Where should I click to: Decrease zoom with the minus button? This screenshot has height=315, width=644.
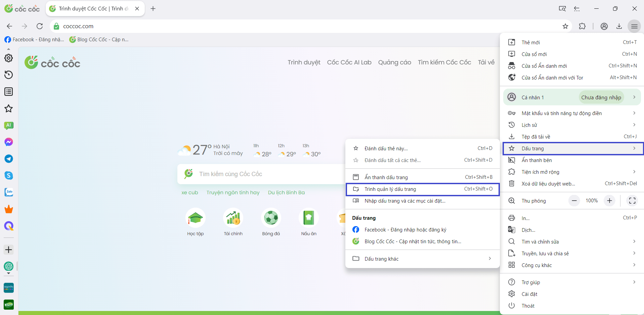pyautogui.click(x=574, y=201)
